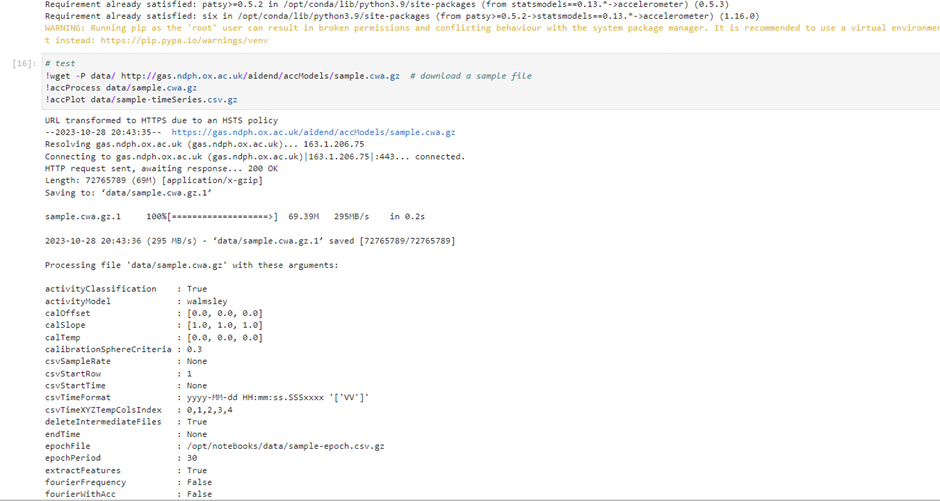Click the 'activityModel : walmsley' row
This screenshot has width=940, height=501.
point(136,301)
